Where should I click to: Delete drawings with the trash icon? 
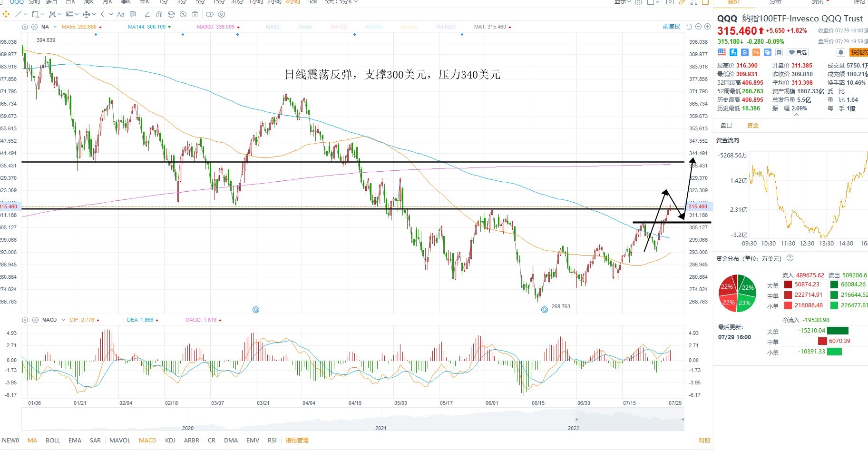195,14
